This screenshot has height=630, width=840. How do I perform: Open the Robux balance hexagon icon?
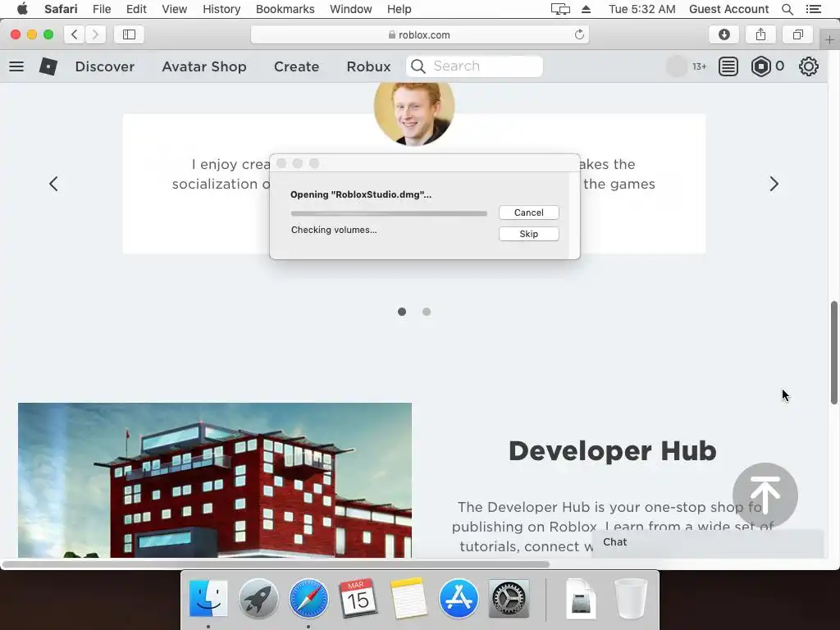pyautogui.click(x=760, y=66)
